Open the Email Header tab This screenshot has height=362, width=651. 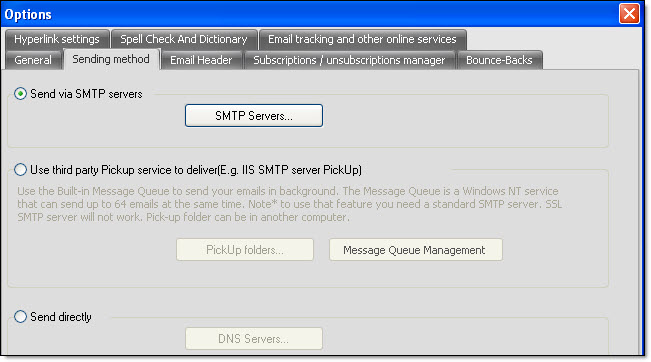tap(201, 60)
